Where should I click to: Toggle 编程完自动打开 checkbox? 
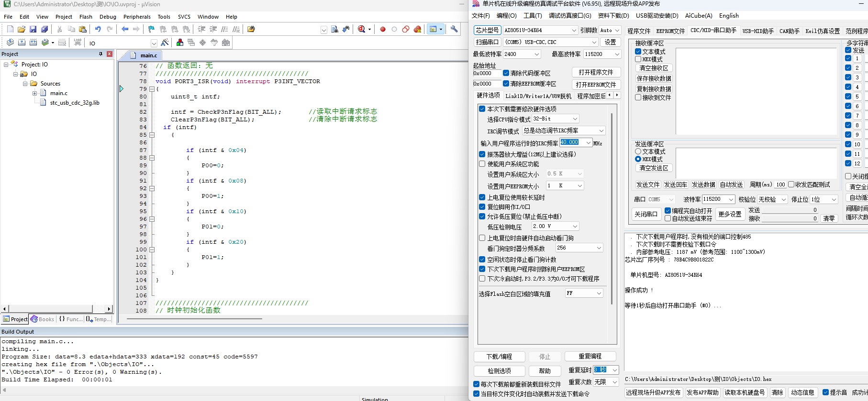[668, 211]
